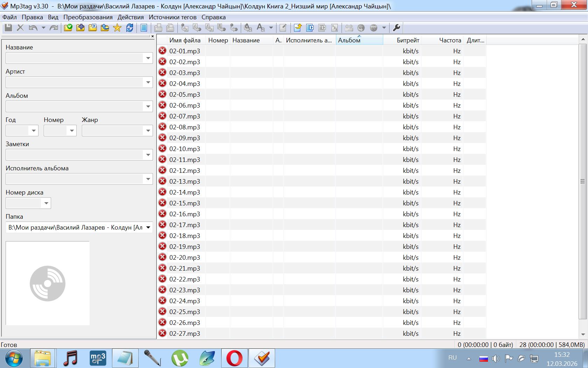Click the Битрейт column header
Screen dimensions: 588x368
(407, 40)
